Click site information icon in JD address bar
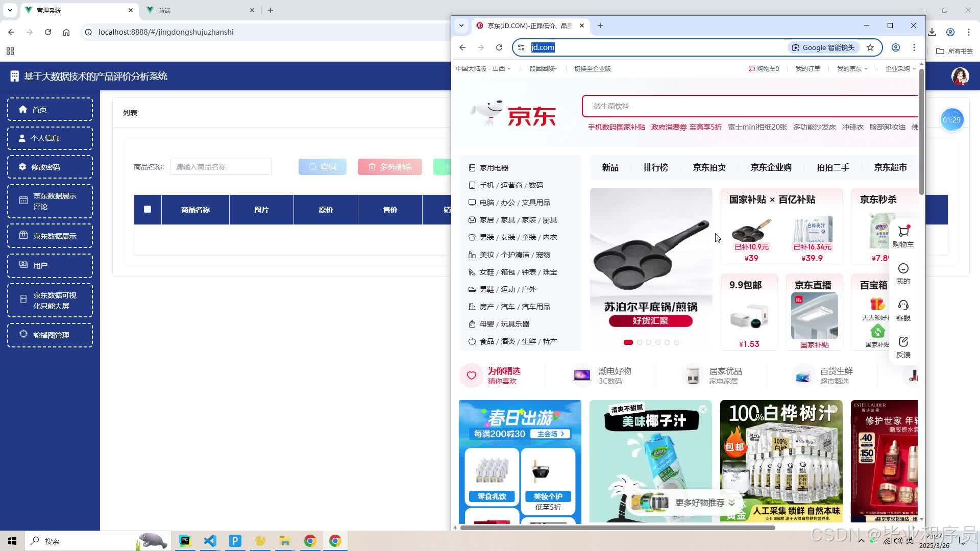 click(x=521, y=47)
